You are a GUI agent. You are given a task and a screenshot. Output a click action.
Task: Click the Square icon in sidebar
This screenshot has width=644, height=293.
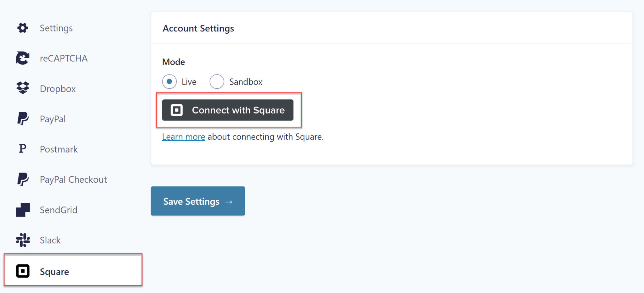[22, 271]
